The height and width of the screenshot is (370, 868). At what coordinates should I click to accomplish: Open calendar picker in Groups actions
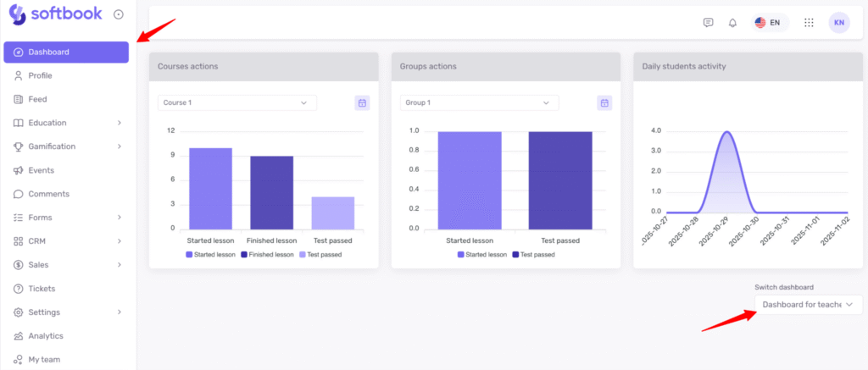604,102
